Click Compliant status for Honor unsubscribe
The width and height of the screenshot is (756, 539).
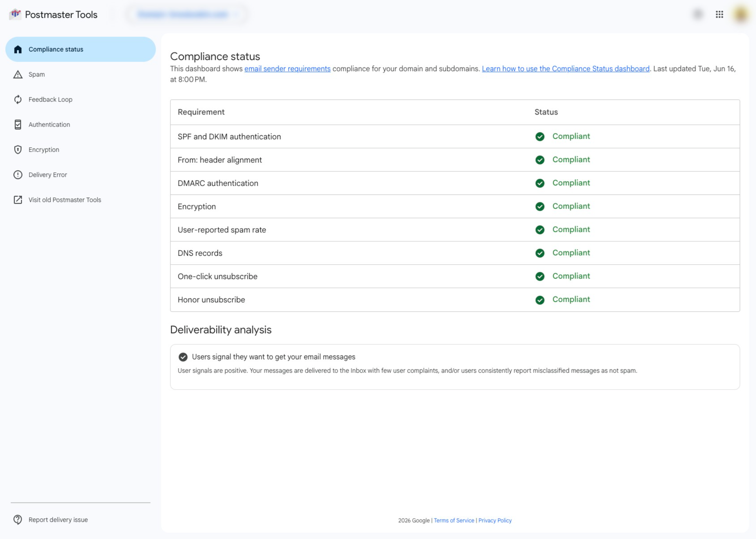click(571, 299)
